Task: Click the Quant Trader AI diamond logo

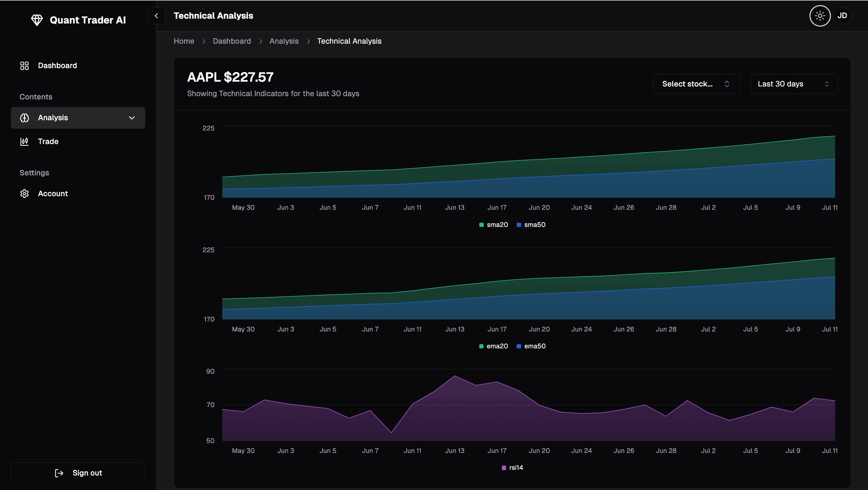Action: pyautogui.click(x=37, y=20)
